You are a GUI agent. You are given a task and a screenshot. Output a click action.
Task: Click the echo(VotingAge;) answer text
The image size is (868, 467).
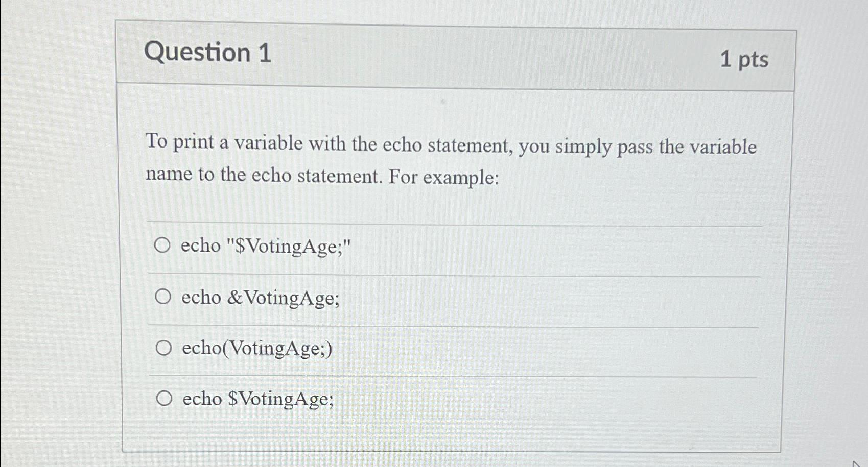point(255,349)
